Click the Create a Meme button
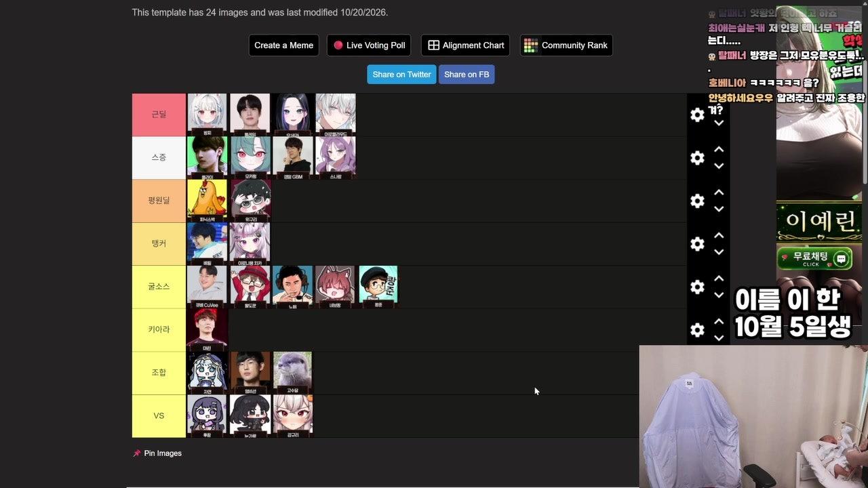This screenshot has height=488, width=868. 283,45
